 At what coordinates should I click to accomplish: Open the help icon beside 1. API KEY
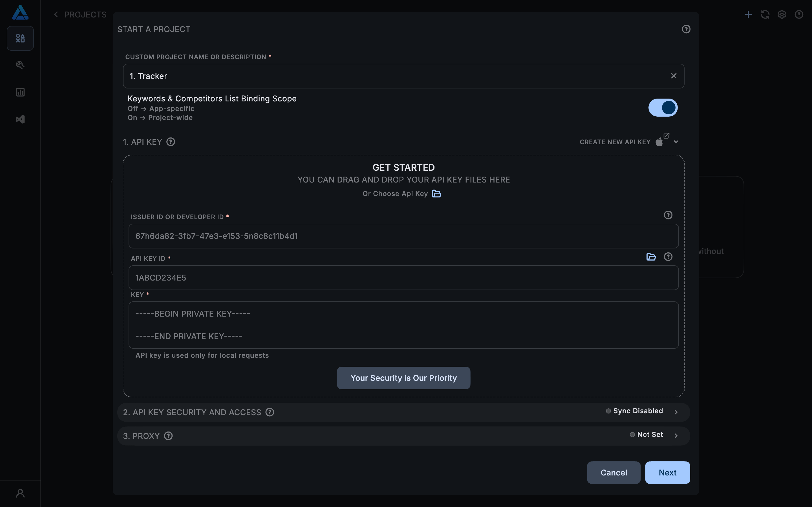coord(171,142)
